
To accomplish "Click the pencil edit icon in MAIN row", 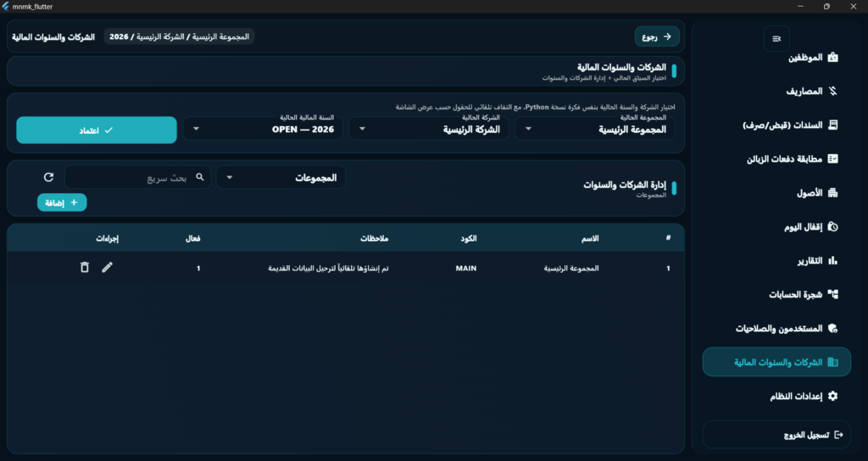I will coord(107,267).
